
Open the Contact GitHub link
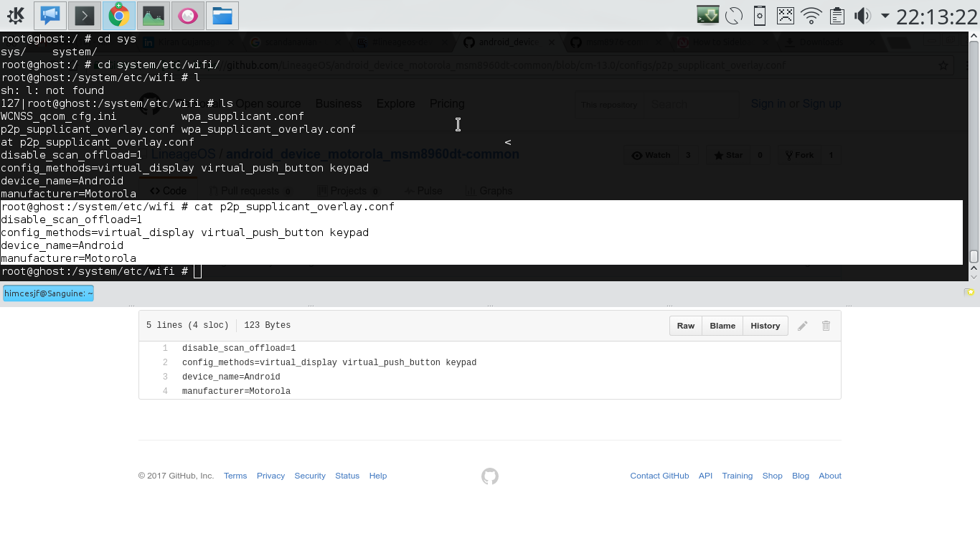tap(659, 476)
